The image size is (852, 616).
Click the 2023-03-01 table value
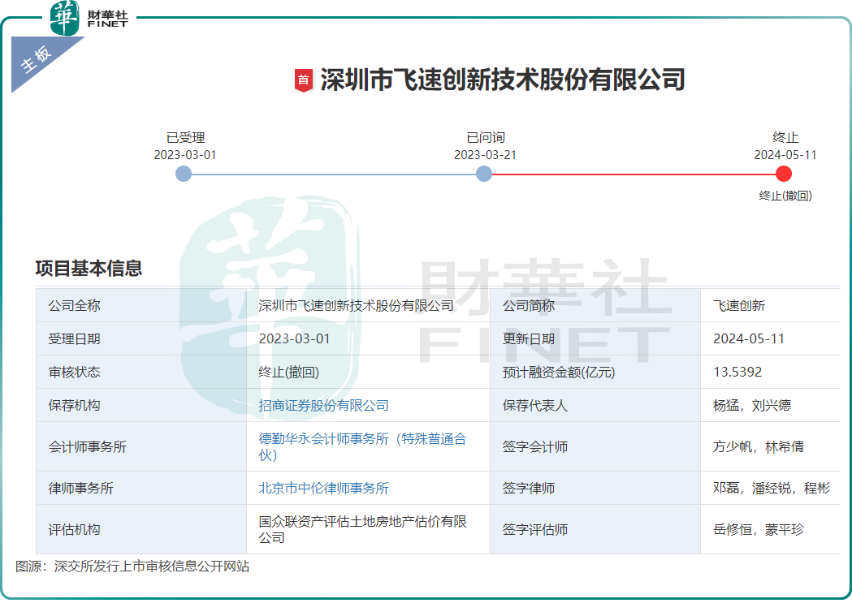[x=295, y=338]
